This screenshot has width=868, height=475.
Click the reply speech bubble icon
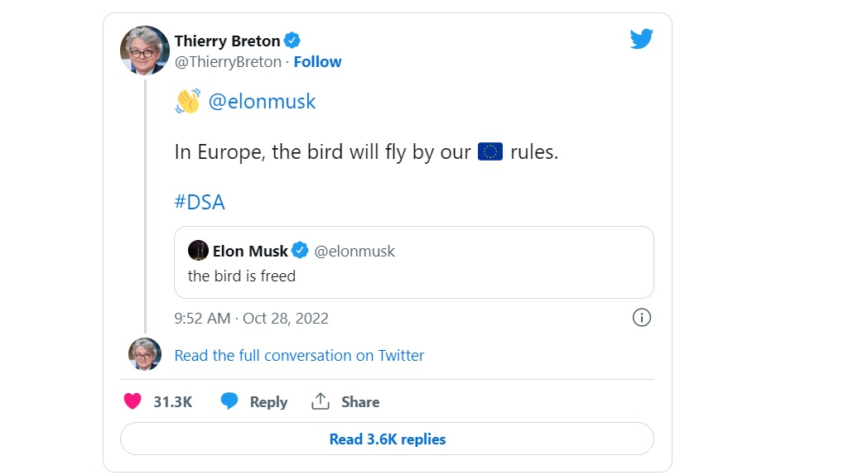point(229,401)
